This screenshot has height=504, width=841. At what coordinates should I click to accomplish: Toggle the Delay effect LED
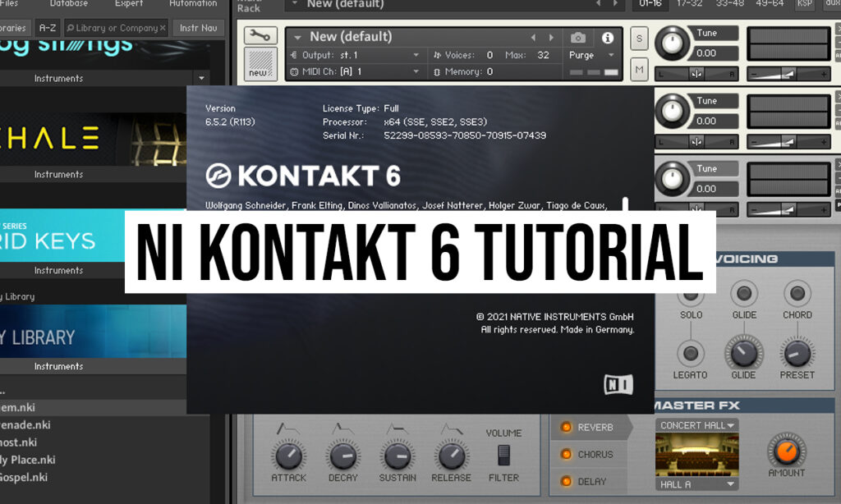tap(566, 481)
